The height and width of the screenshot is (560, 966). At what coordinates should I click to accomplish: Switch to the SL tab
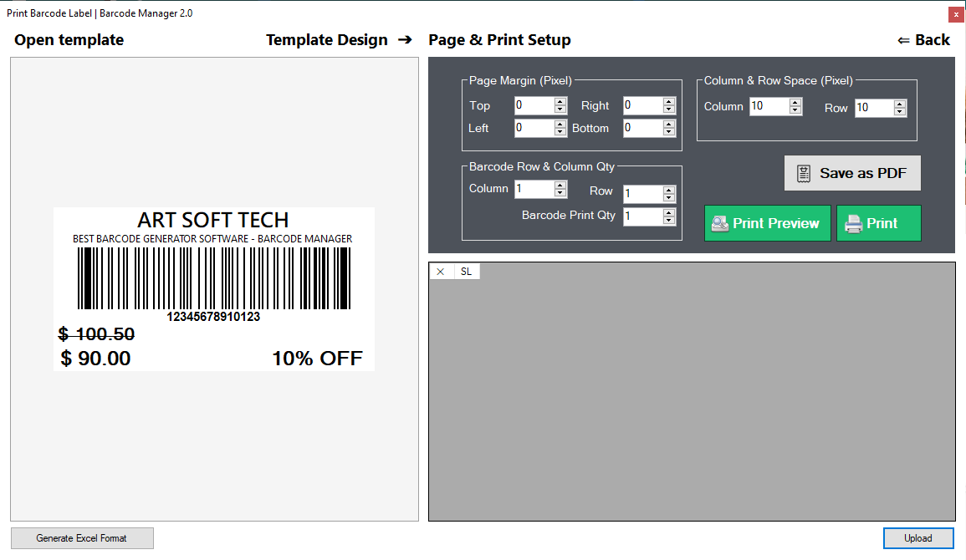tap(466, 271)
